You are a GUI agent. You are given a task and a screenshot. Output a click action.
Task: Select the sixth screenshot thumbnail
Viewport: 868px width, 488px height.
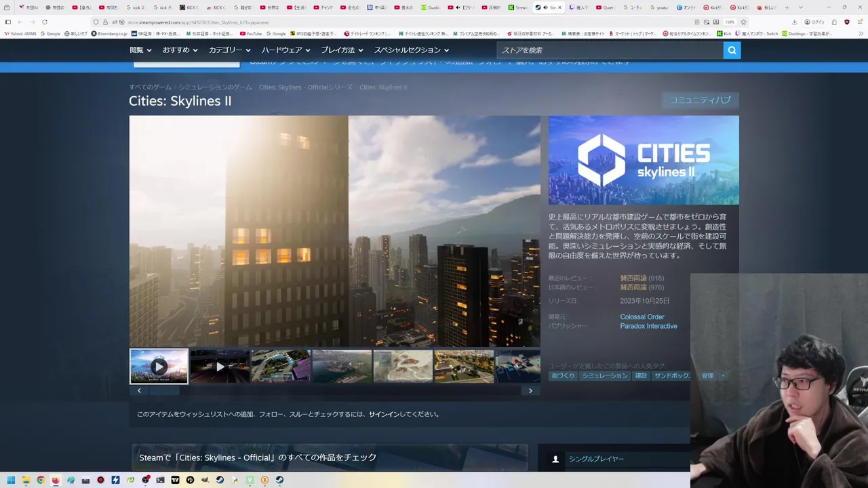(464, 367)
